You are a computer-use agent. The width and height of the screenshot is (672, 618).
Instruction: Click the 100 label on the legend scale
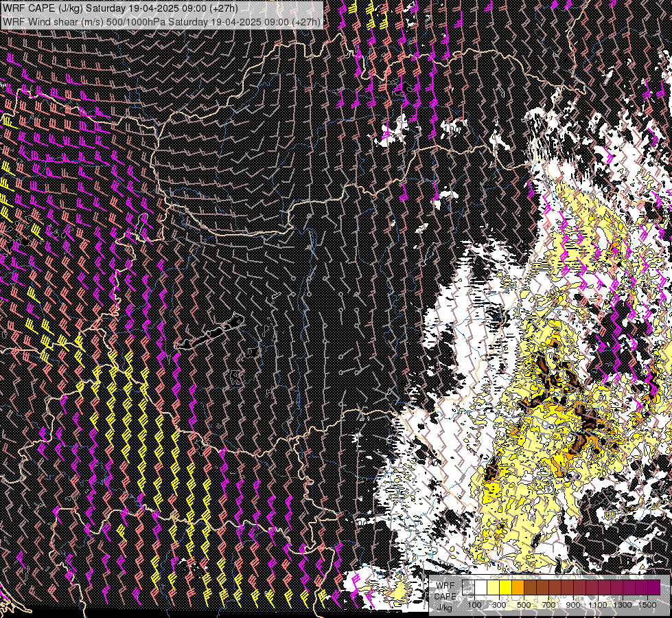(474, 605)
